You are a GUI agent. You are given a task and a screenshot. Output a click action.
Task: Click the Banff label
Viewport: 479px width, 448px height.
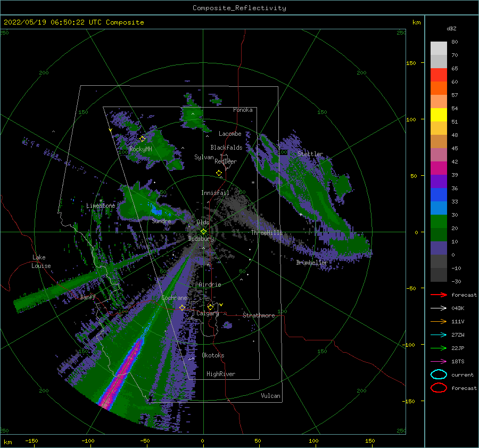tap(88, 297)
